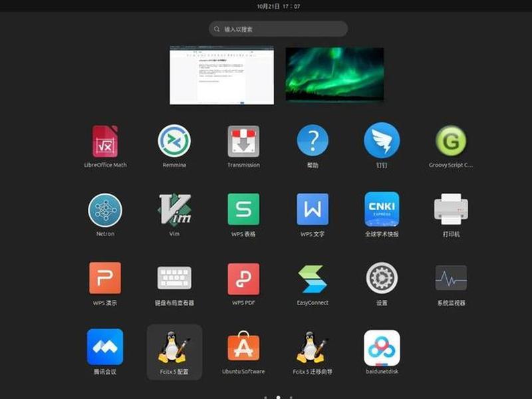The image size is (532, 399).
Task: Launch 系统监视器 system monitor
Action: point(451,278)
